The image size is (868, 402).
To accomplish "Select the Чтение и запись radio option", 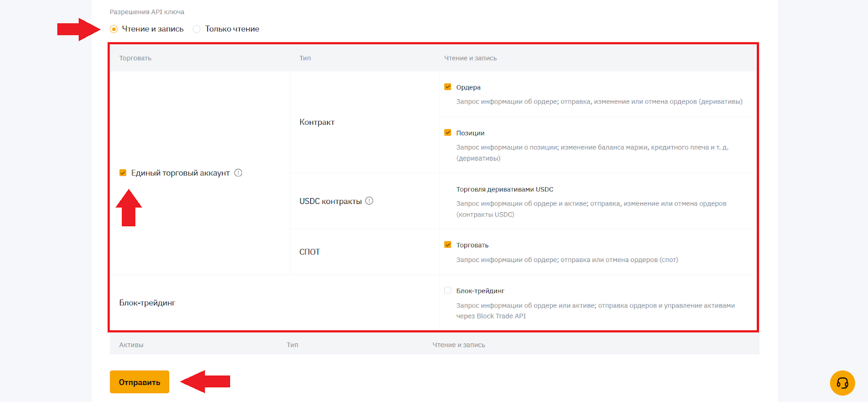I will (114, 29).
